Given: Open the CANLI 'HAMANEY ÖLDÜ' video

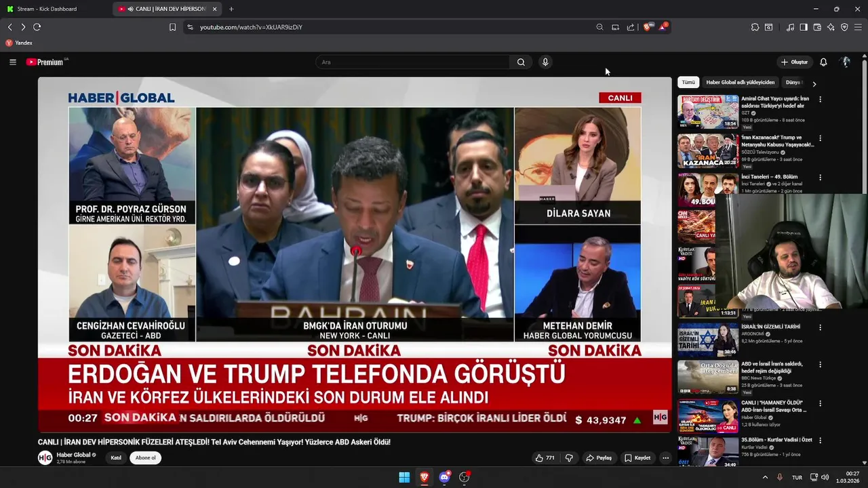Looking at the screenshot, I should click(708, 415).
